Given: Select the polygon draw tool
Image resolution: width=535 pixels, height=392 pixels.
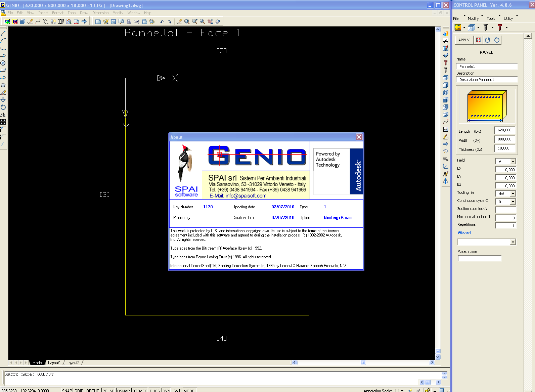Looking at the screenshot, I should tap(3, 85).
